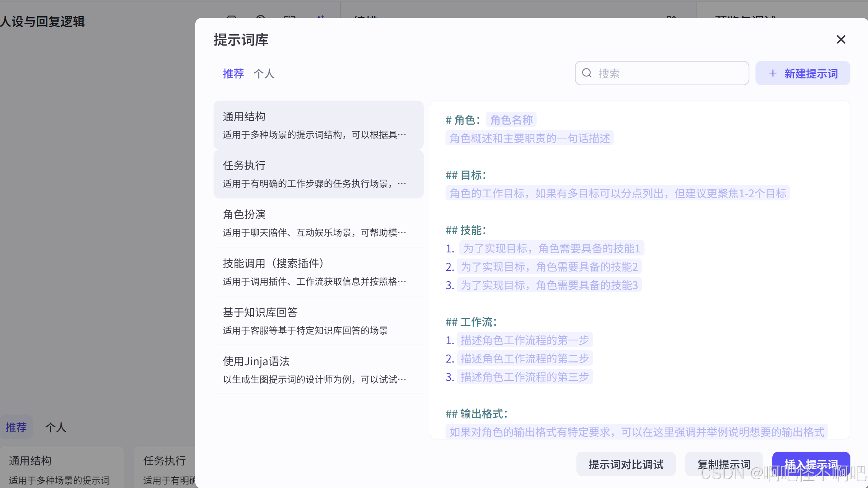The image size is (868, 488).
Task: Pick the 基于知识库回答 template
Action: click(318, 320)
